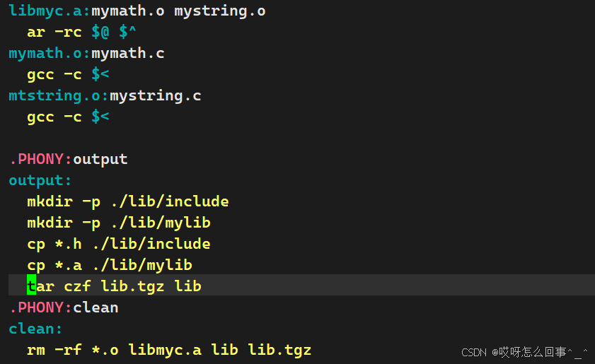Click the 'mystring.c' dependency text
595x364 pixels.
156,96
